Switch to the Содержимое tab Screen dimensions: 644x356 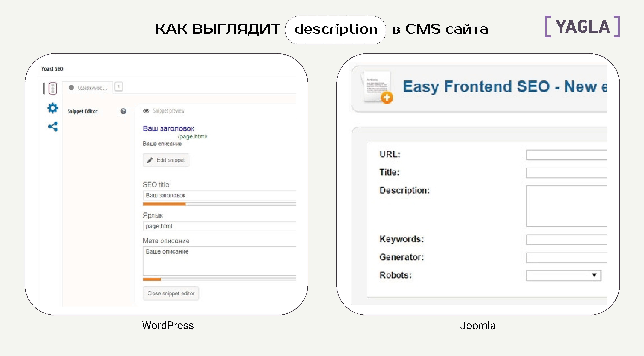[88, 88]
